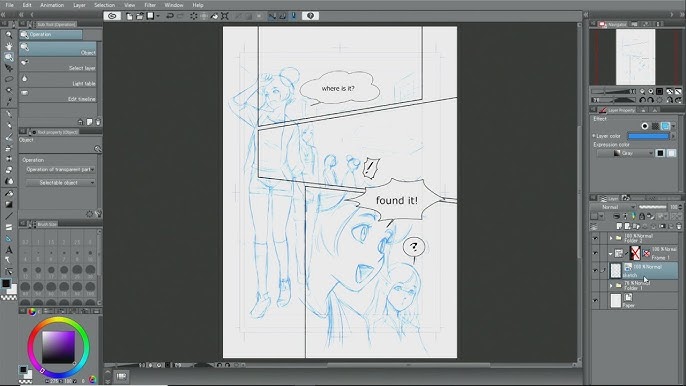Choose the Light table sub tool

tap(58, 80)
